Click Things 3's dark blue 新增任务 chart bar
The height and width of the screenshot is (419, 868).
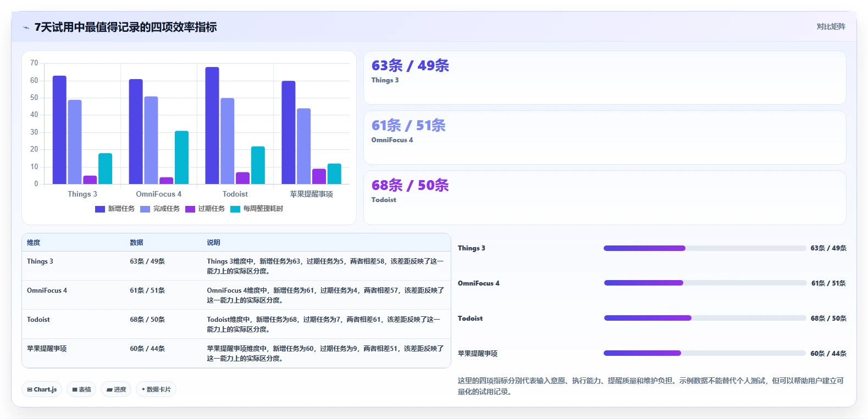click(59, 130)
